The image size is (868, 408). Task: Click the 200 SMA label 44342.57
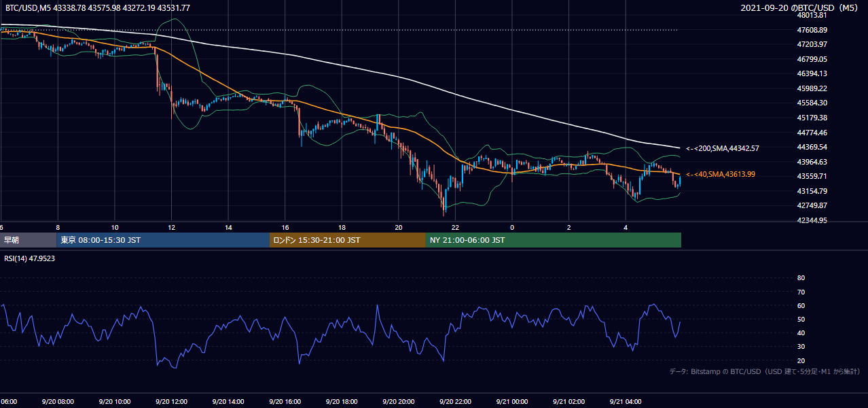tap(722, 148)
